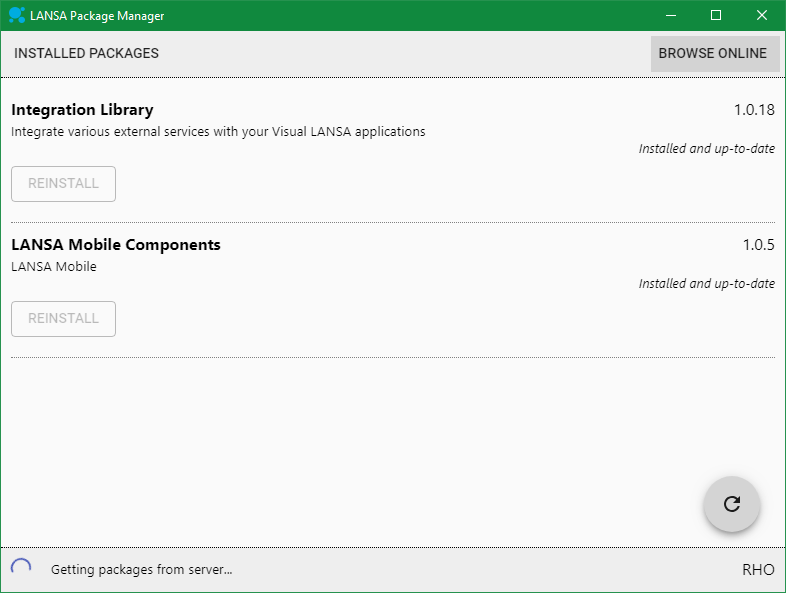Click LANSA Mobile Components' up-to-date status text
Screen dimensions: 786x593
click(707, 284)
